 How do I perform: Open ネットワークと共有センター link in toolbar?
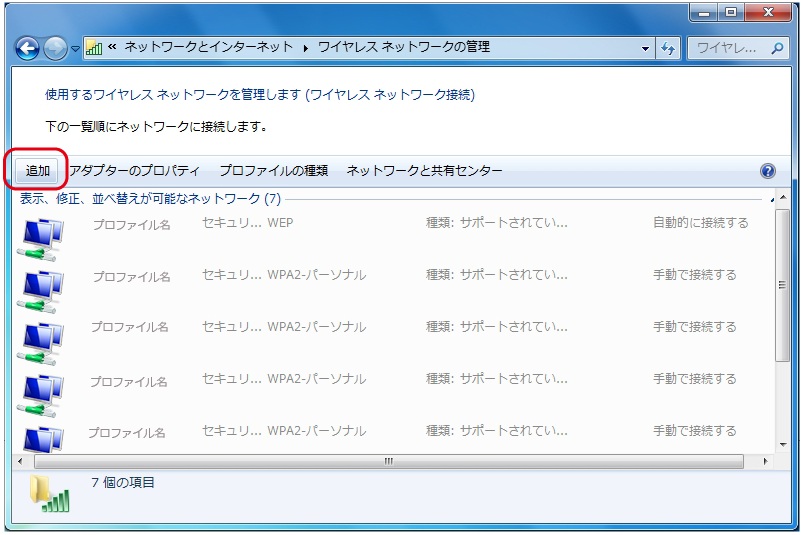tap(424, 171)
